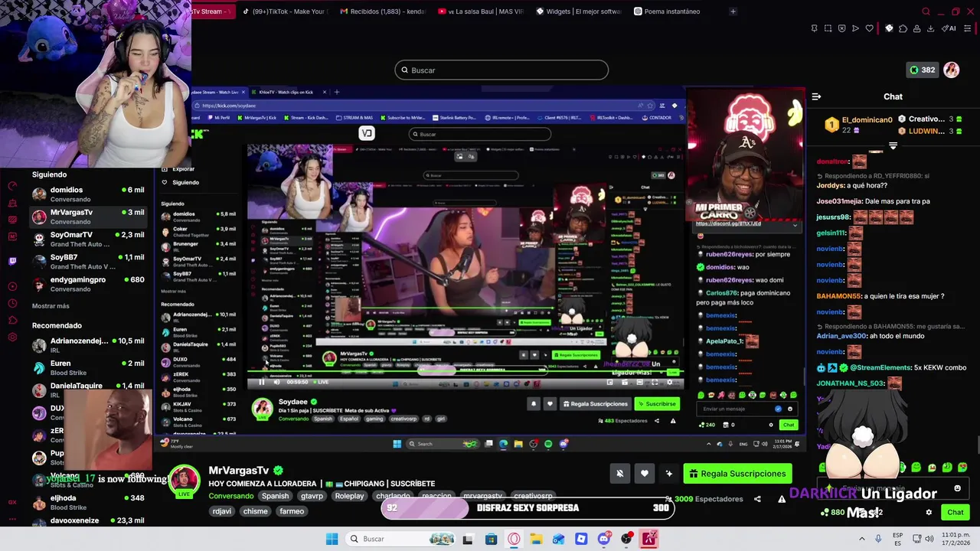
Task: Follow MrVargasTv with the heart button
Action: click(645, 474)
